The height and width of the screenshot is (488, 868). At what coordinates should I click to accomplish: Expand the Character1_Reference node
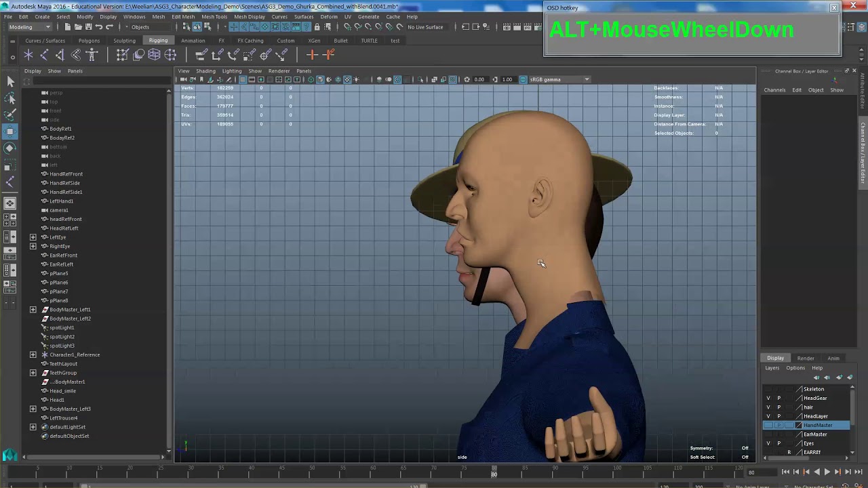tap(33, 354)
